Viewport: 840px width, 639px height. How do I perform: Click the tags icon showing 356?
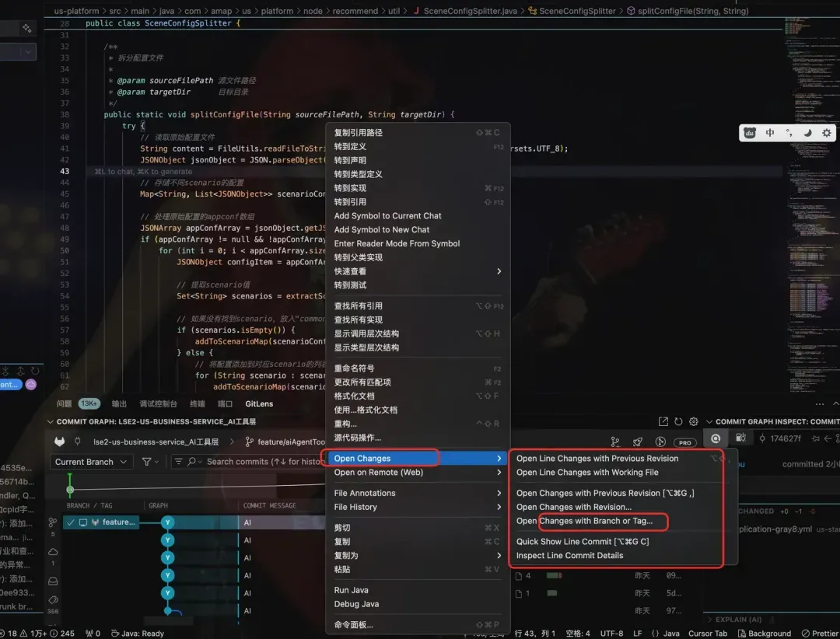pyautogui.click(x=53, y=600)
